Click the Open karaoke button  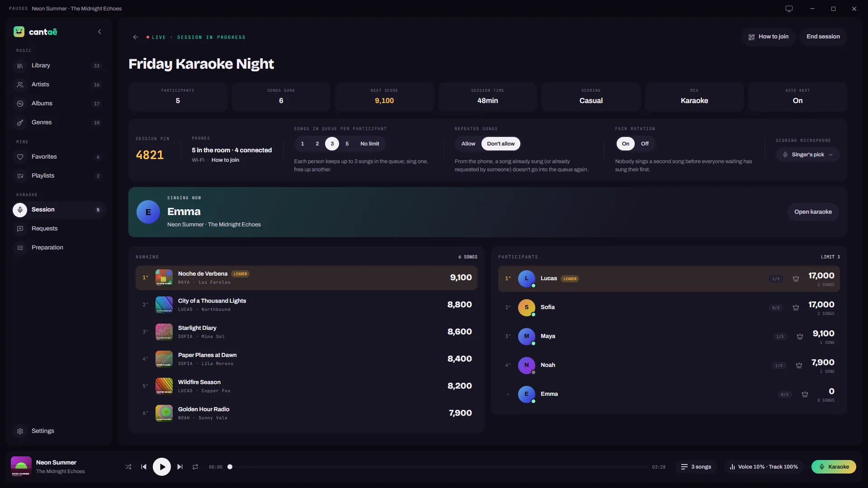click(813, 212)
